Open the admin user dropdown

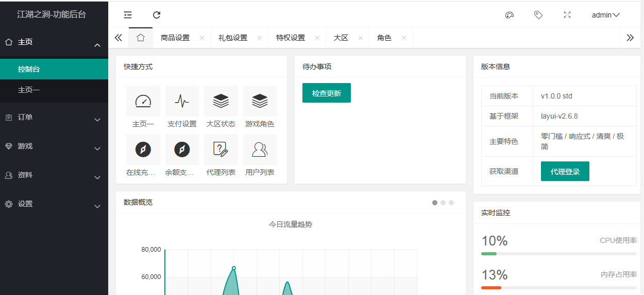pos(606,15)
